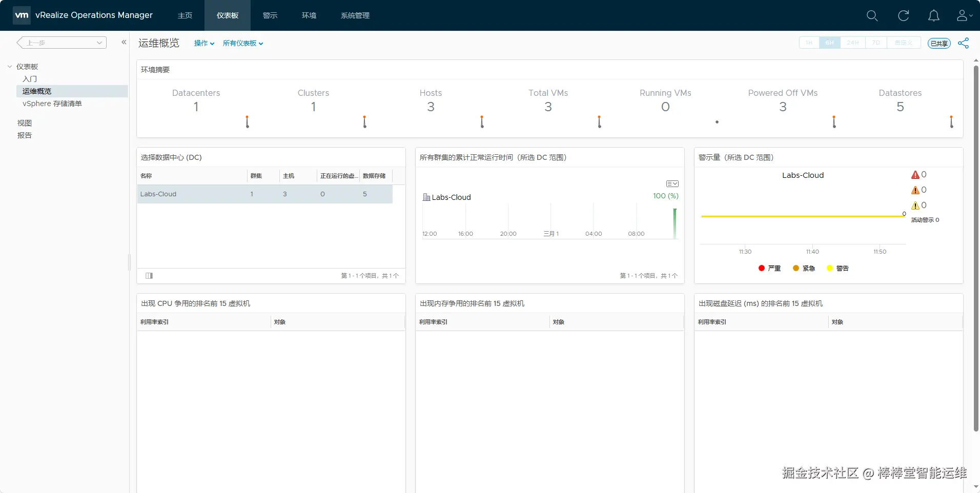Viewport: 980px width, 493px height.
Task: Sort DC table by 主机 column
Action: pos(298,176)
